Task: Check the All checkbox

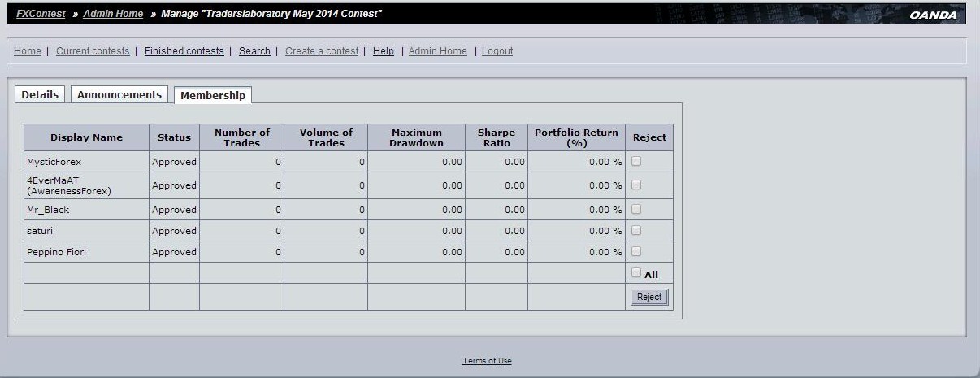Action: (636, 273)
